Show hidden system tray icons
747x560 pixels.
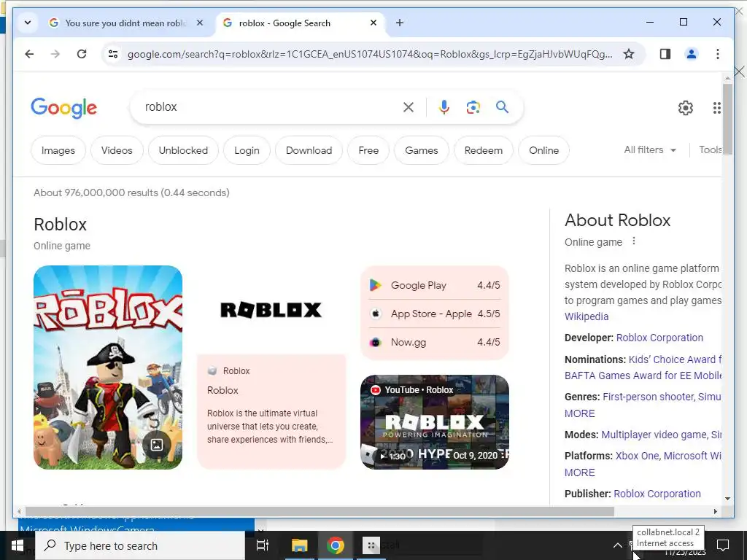click(617, 545)
